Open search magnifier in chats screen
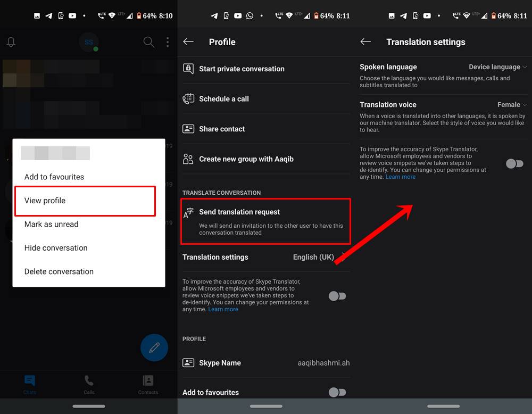The image size is (532, 414). pos(148,42)
